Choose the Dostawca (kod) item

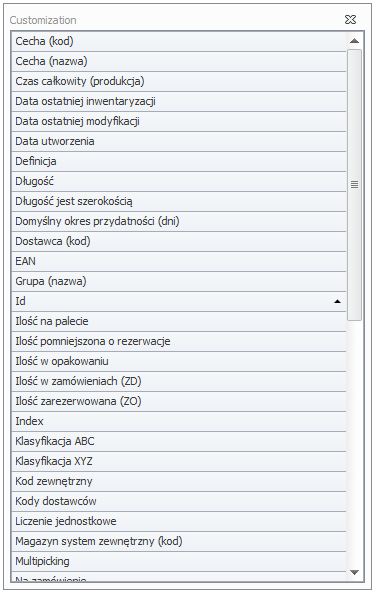[179, 241]
